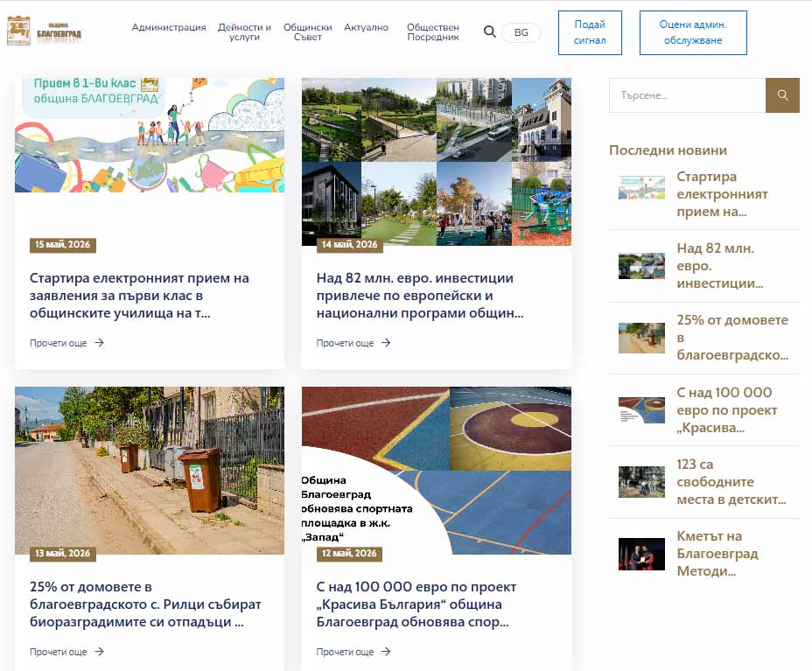Click sidebar thumbnail for Стартира електронният прием
This screenshot has width=812, height=671.
point(641,187)
